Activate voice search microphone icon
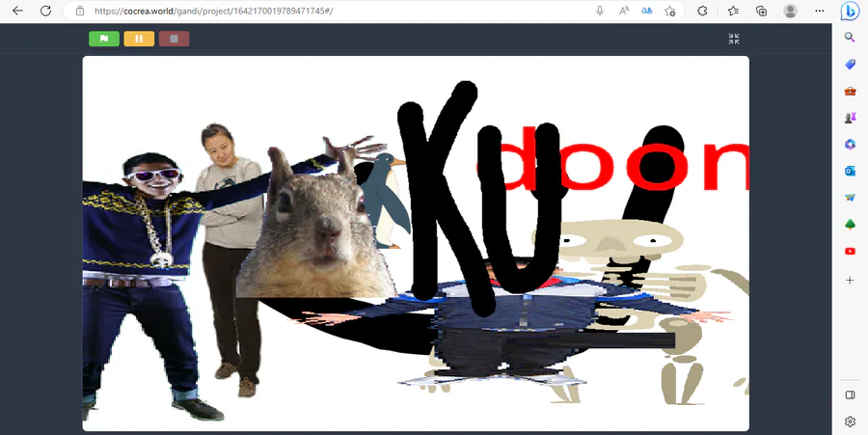The image size is (868, 435). (600, 11)
